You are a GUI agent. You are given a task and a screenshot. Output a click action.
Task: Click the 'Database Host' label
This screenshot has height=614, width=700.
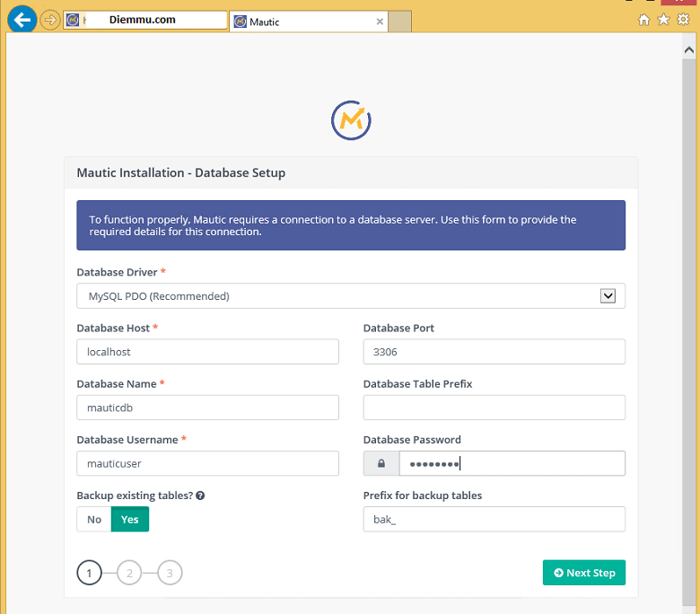(x=113, y=328)
